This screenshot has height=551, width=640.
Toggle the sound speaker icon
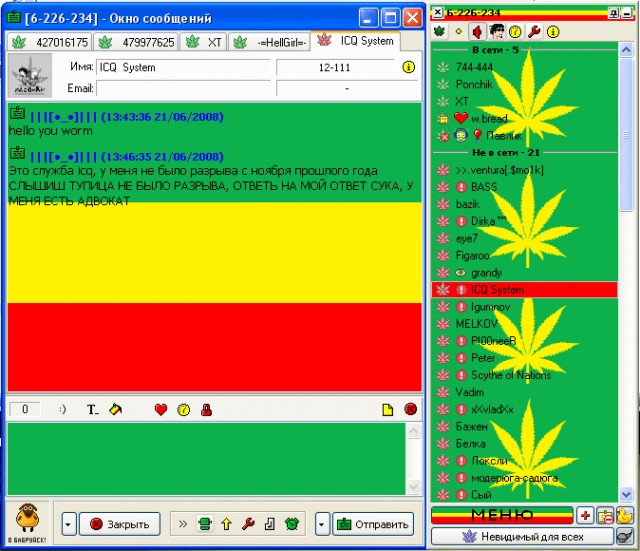coord(477,31)
